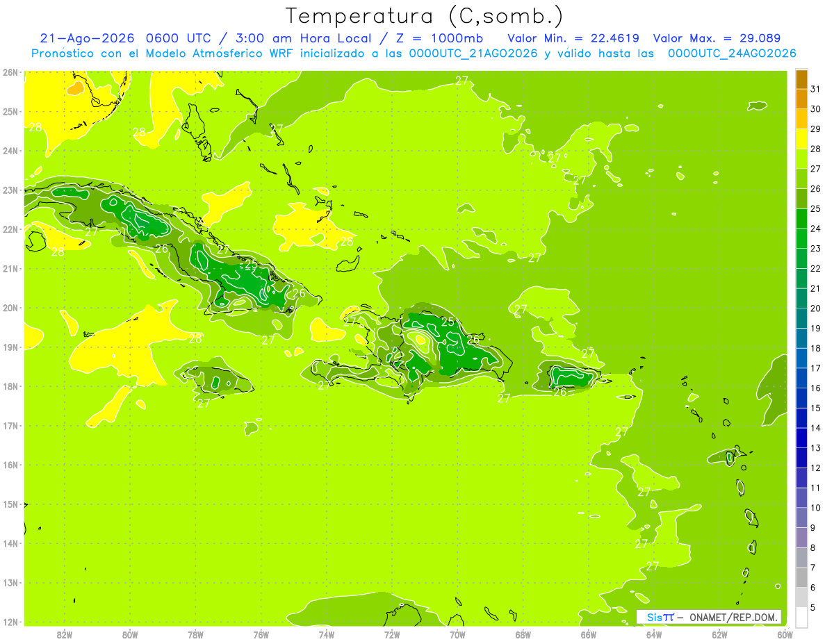Click the "25N" latitude axis label
This screenshot has height=644, width=834.
click(10, 111)
